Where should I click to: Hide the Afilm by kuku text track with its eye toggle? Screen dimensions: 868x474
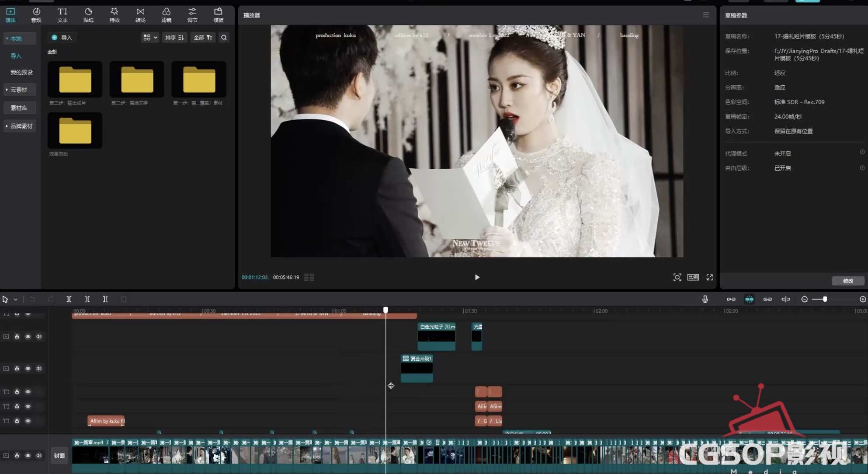[x=28, y=421]
